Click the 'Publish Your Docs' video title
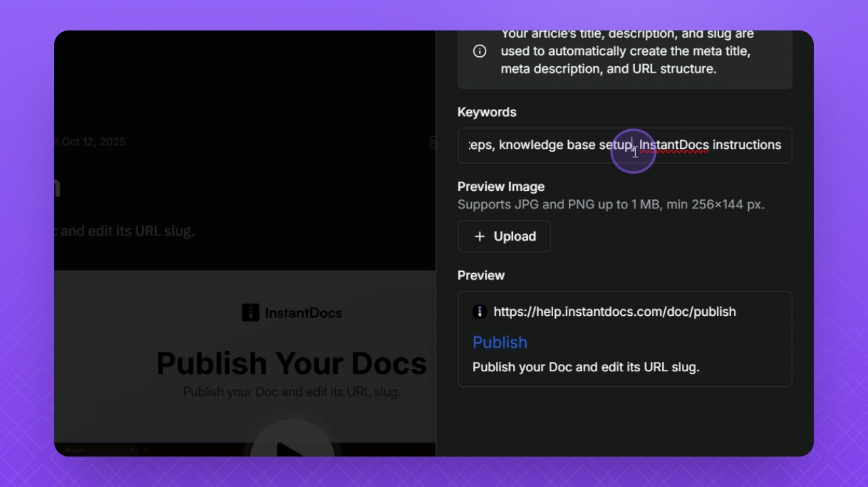Image resolution: width=868 pixels, height=487 pixels. click(x=292, y=364)
